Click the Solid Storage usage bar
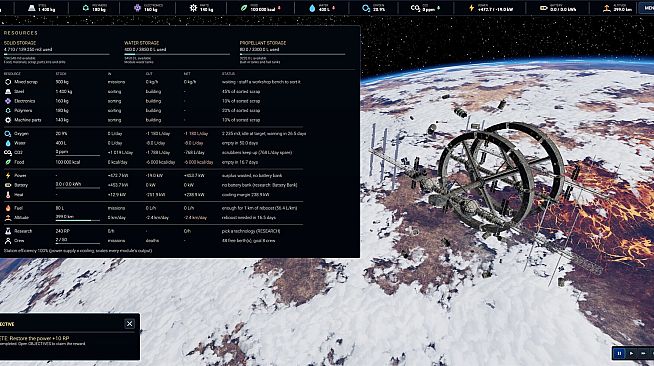654x366 pixels. click(57, 54)
